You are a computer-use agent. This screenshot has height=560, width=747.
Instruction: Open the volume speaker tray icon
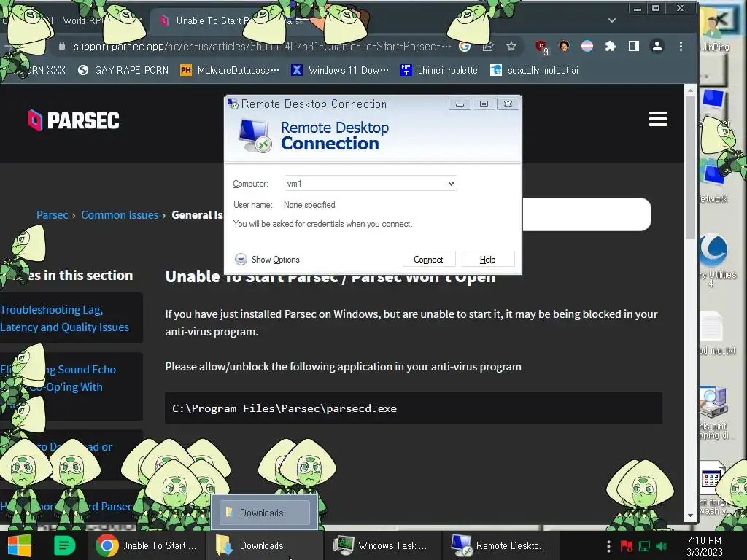click(661, 546)
